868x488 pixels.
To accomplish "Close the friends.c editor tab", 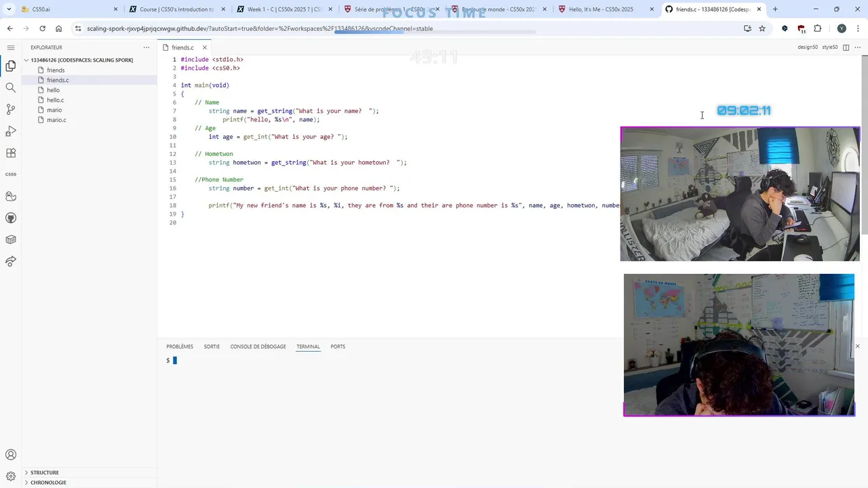I will pyautogui.click(x=204, y=47).
